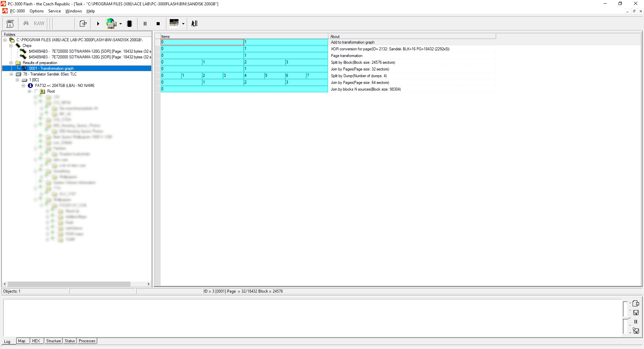Screen dimensions: 644x349
Task: Collapse the Chips tree node
Action: coord(11,46)
